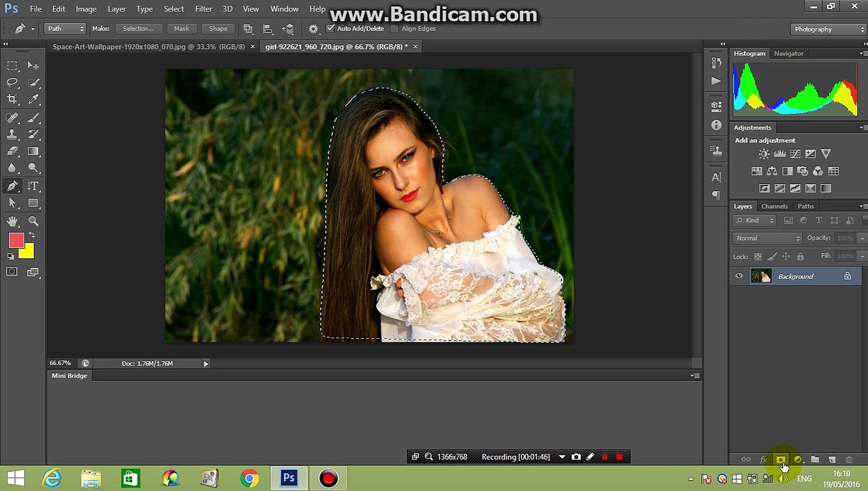Add Brightness/Contrast adjustment
The height and width of the screenshot is (491, 868).
tap(764, 154)
